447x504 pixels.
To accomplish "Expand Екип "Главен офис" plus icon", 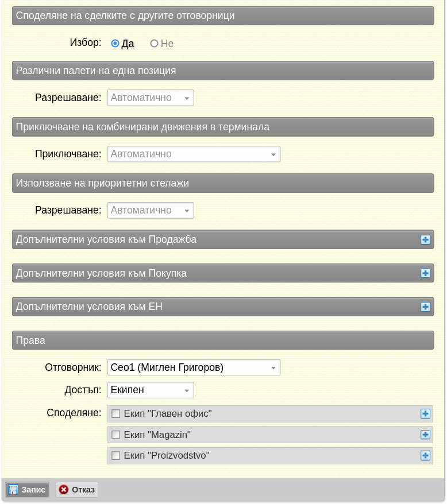I will click(425, 414).
